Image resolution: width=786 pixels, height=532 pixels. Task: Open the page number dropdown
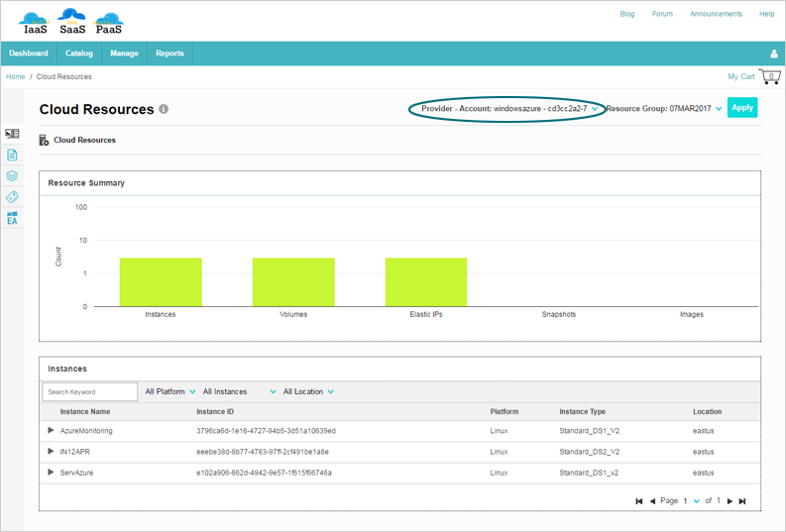[x=692, y=501]
